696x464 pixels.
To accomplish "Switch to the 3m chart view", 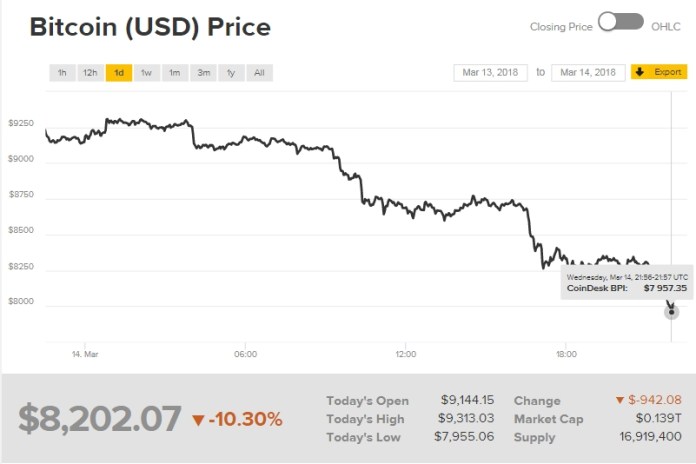I will 203,73.
